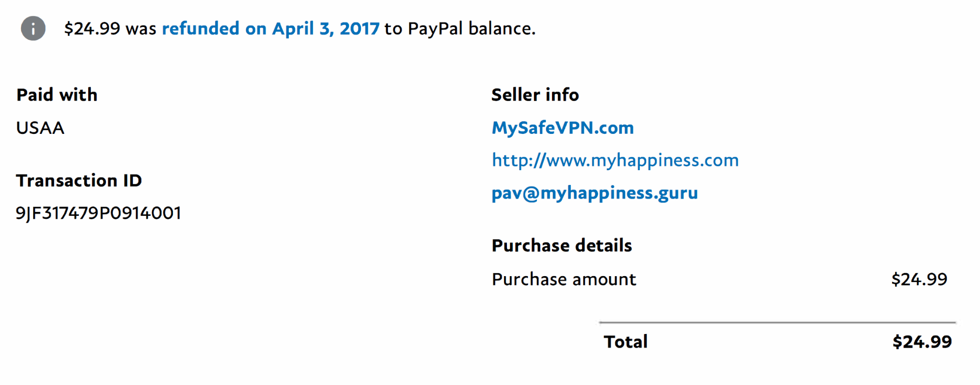Select the USAA payment method text
Viewport: 980px width, 385px height.
[40, 128]
